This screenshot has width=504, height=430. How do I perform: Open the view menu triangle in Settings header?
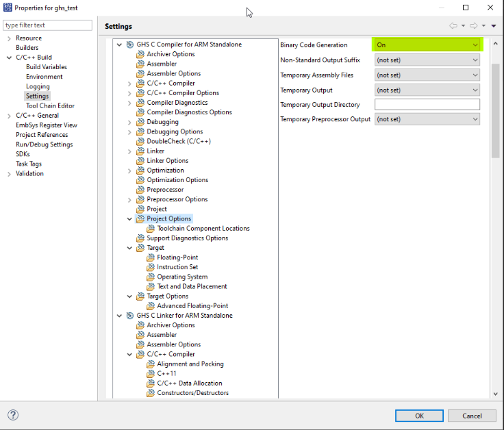click(494, 26)
